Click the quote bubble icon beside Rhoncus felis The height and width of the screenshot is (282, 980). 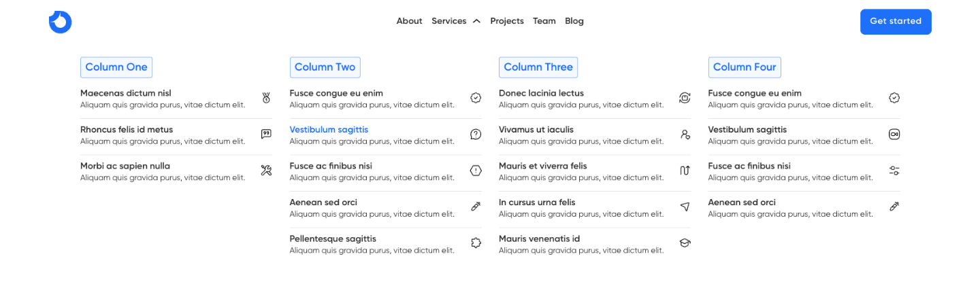(x=266, y=135)
